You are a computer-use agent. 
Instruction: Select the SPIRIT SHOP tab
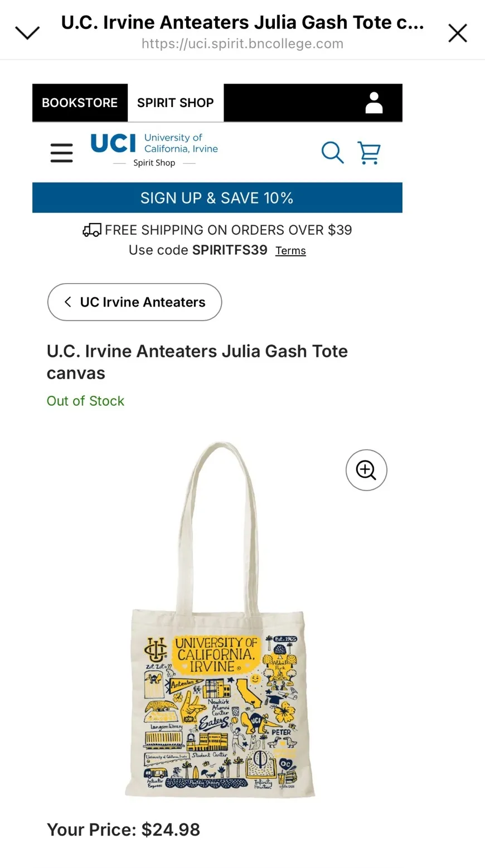176,103
